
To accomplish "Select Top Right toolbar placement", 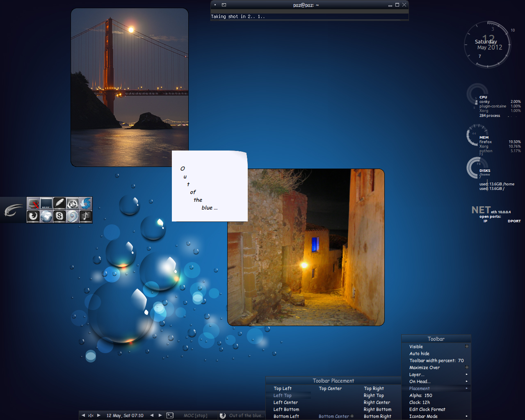I will click(x=378, y=388).
